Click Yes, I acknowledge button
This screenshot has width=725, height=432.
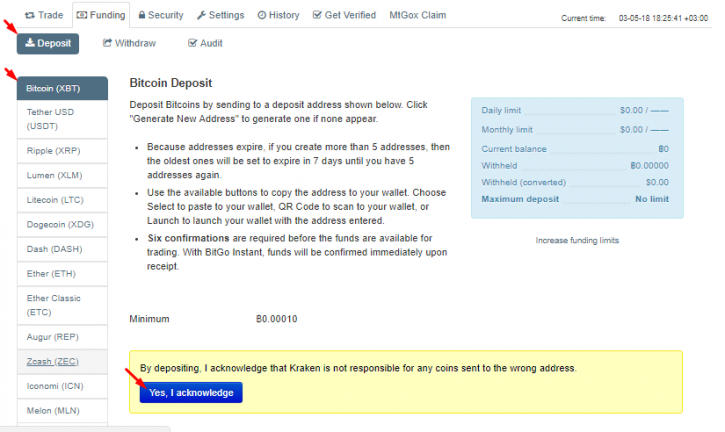(x=191, y=393)
